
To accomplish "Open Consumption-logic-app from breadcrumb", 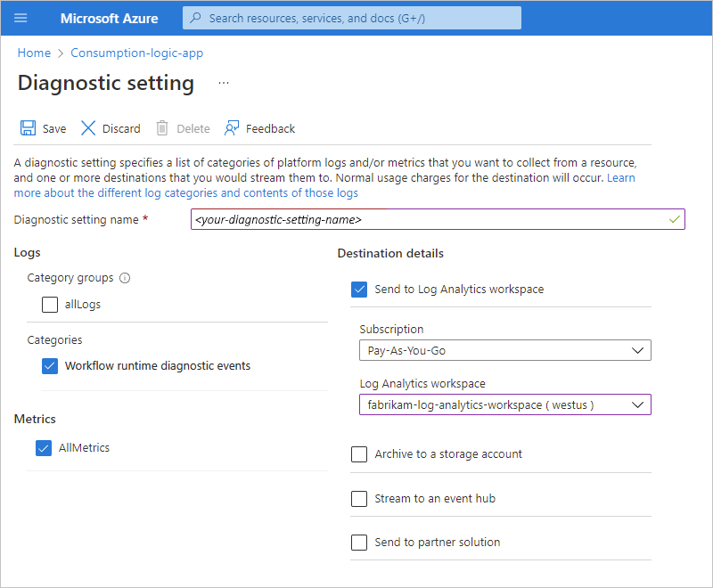I will coord(136,53).
